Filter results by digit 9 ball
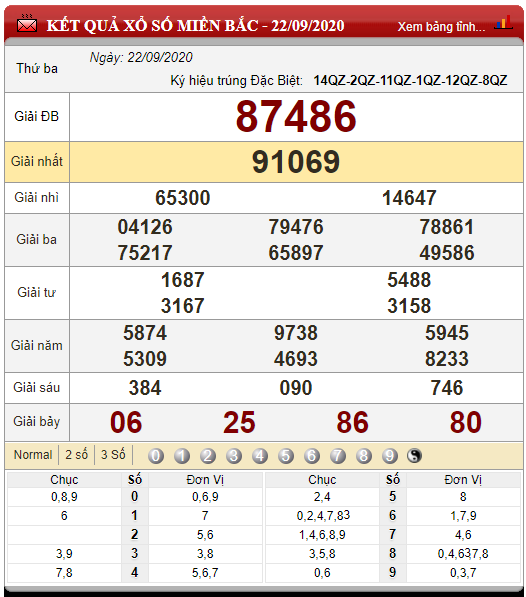The height and width of the screenshot is (597, 526). pyautogui.click(x=390, y=456)
